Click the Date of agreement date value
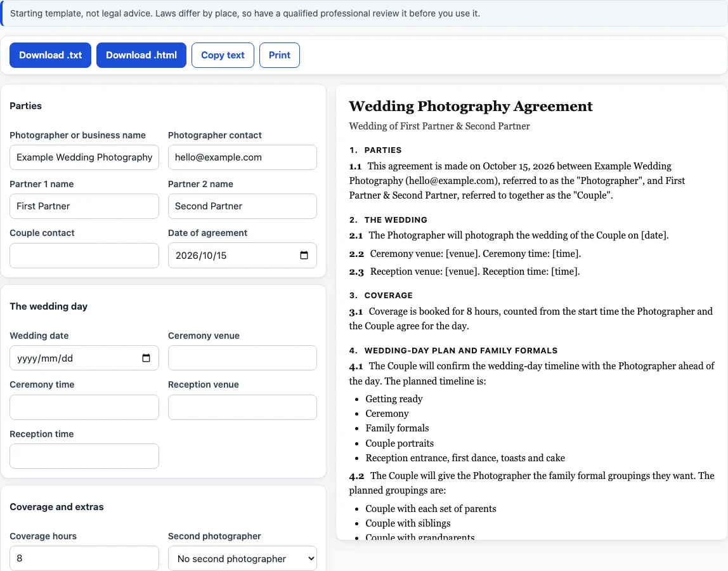The image size is (728, 571). pos(201,255)
